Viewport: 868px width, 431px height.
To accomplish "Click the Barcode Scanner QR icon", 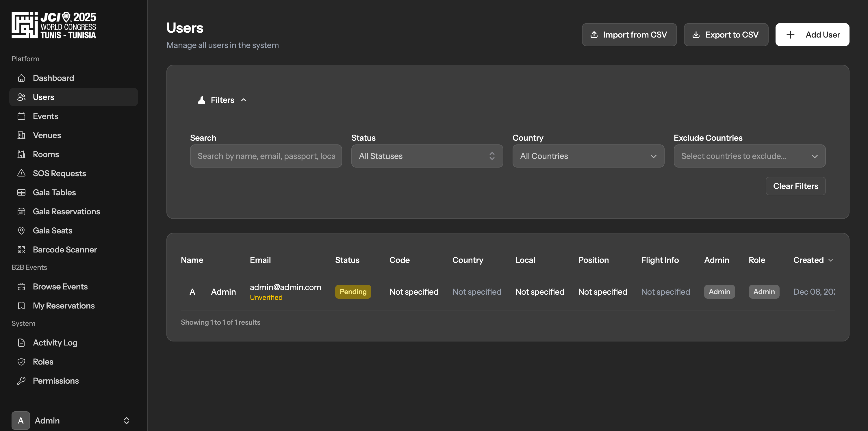I will point(21,250).
